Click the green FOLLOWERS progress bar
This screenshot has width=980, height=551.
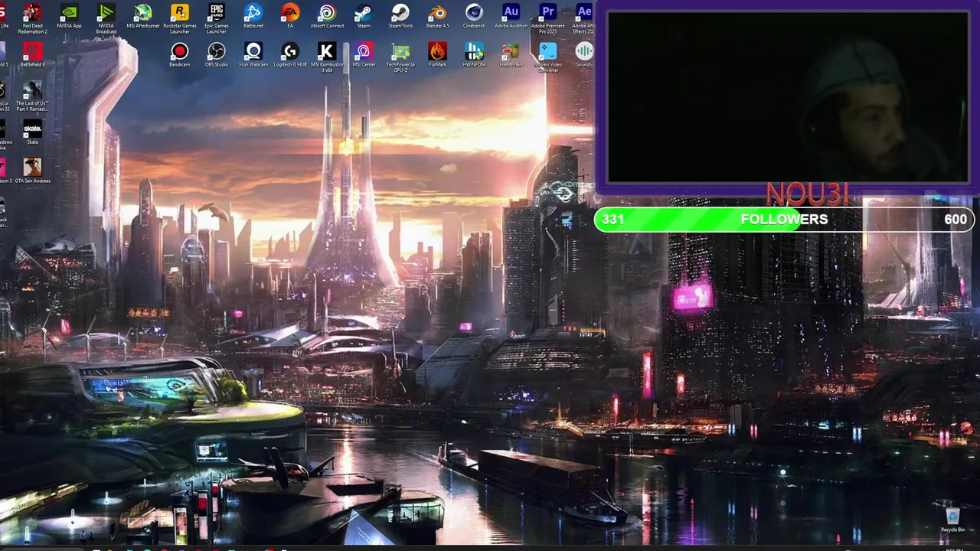click(785, 220)
